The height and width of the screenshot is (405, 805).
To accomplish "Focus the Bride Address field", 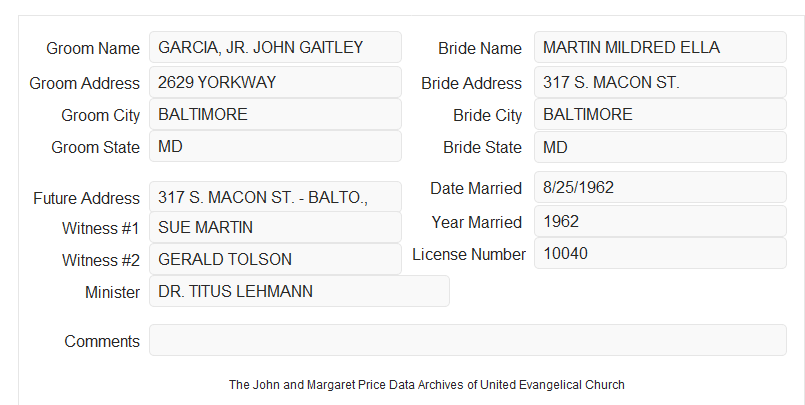I will click(x=660, y=82).
